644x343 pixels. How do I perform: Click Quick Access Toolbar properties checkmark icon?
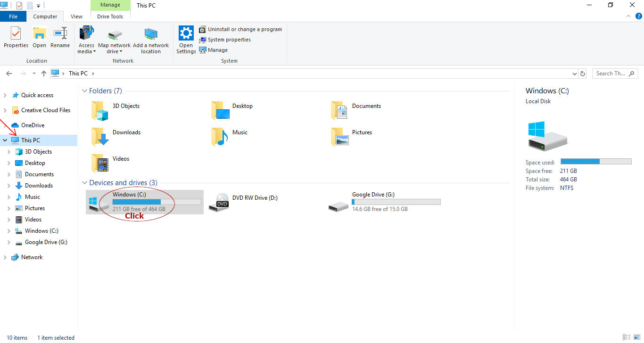click(19, 6)
